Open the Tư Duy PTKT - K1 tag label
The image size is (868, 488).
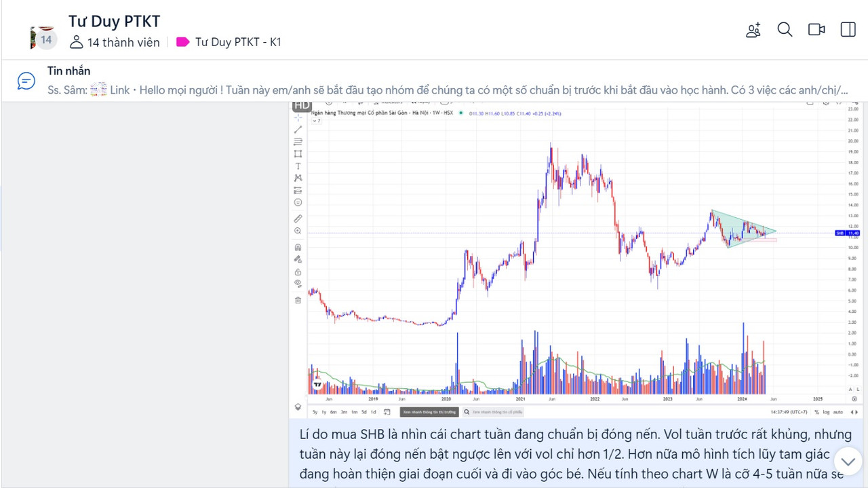pyautogui.click(x=229, y=42)
